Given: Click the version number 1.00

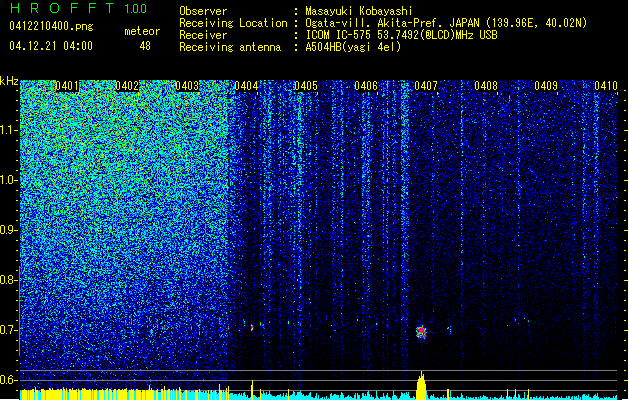Looking at the screenshot, I should point(136,8).
